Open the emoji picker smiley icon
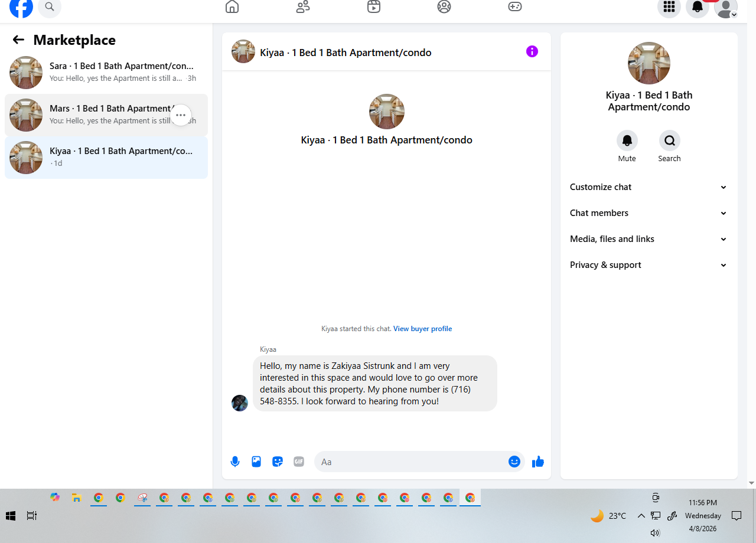Image resolution: width=756 pixels, height=543 pixels. point(514,462)
